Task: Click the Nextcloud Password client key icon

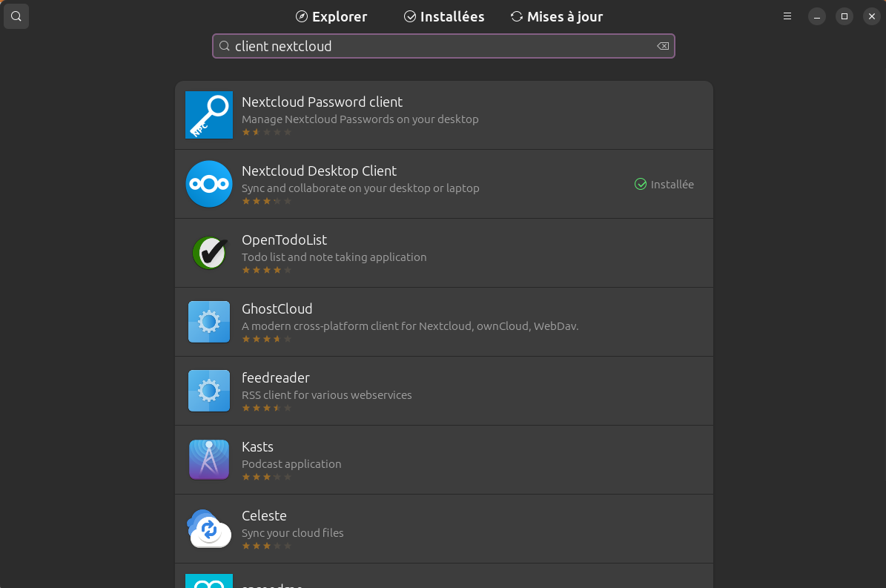Action: (x=209, y=115)
